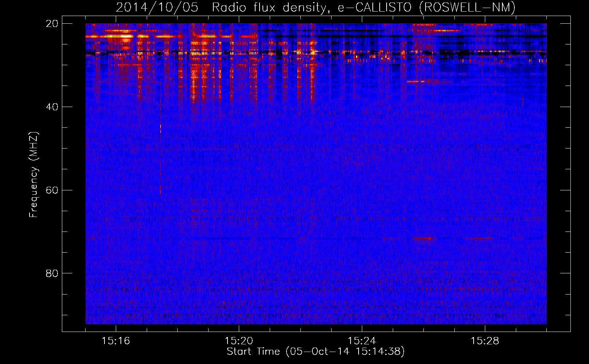This screenshot has width=589, height=364.
Task: Click the '15:28' time tick label
Action: pos(485,341)
